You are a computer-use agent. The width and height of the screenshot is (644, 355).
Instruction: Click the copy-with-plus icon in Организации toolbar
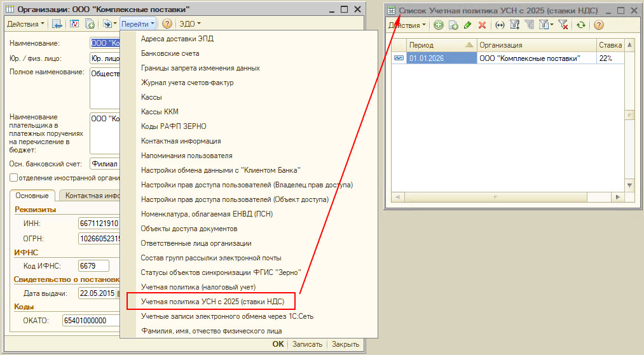click(x=90, y=23)
